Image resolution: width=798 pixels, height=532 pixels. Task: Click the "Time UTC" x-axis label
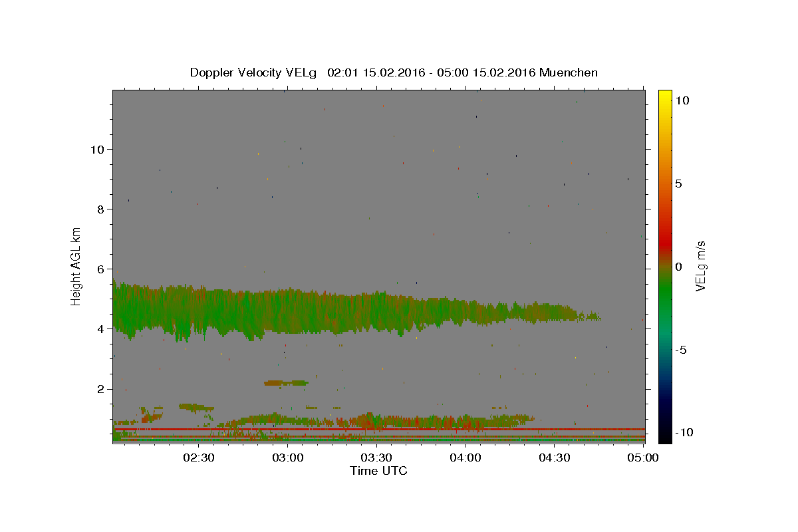tap(378, 471)
